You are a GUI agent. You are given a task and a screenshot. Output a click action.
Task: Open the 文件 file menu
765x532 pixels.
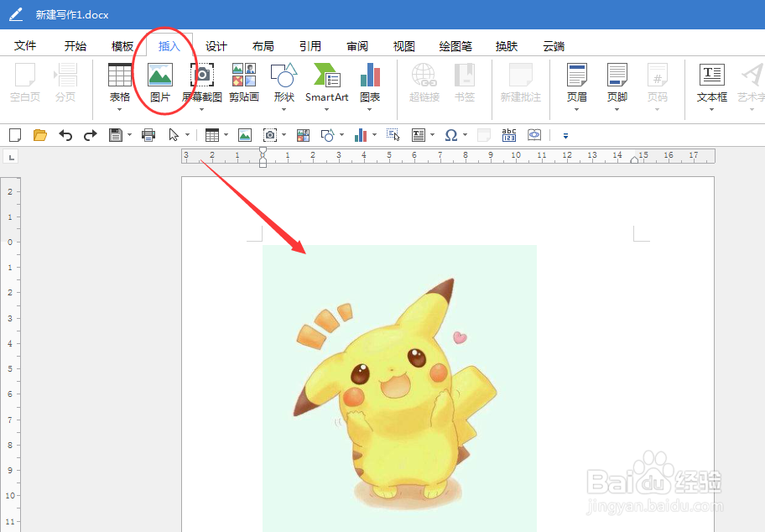[x=25, y=46]
